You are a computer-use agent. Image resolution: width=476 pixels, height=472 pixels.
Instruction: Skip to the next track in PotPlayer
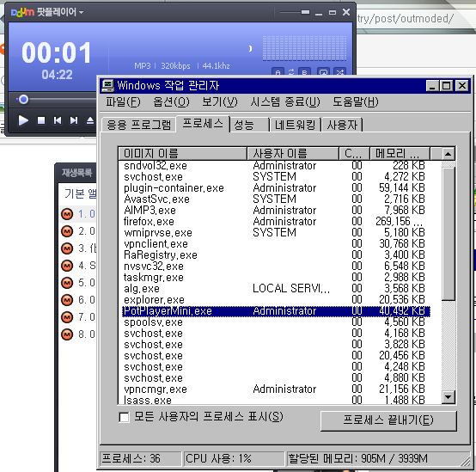point(74,120)
